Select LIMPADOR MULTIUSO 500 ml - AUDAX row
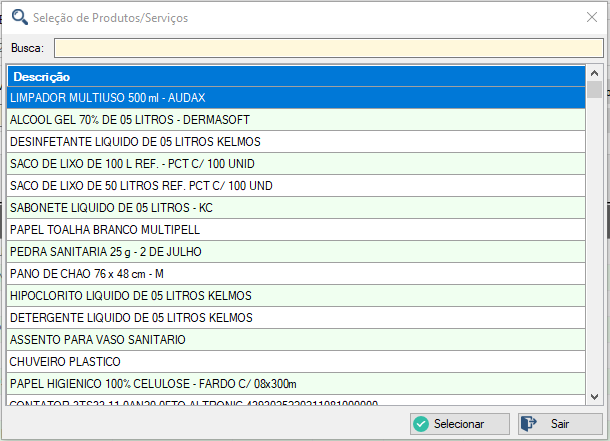 296,98
